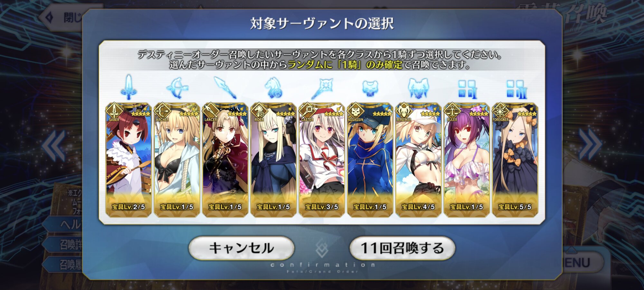Select the Berserker class beast icon
The image size is (644, 290).
tap(418, 88)
